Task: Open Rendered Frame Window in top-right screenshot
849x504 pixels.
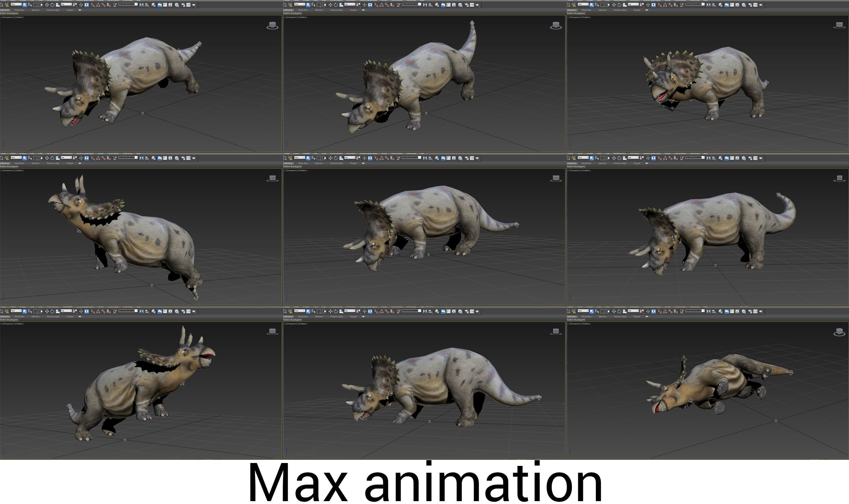Action: click(755, 5)
